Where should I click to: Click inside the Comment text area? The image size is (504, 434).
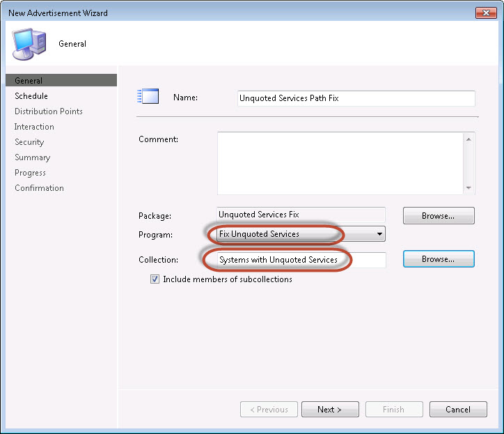tap(340, 164)
